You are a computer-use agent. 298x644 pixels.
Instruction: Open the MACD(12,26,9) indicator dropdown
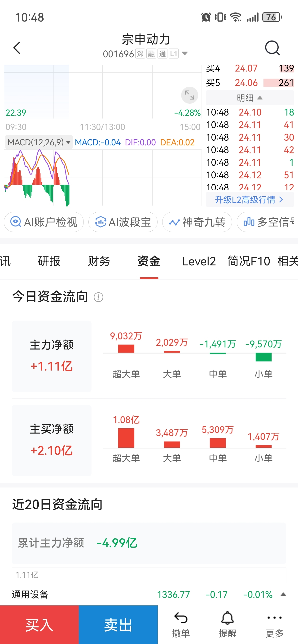click(x=39, y=142)
